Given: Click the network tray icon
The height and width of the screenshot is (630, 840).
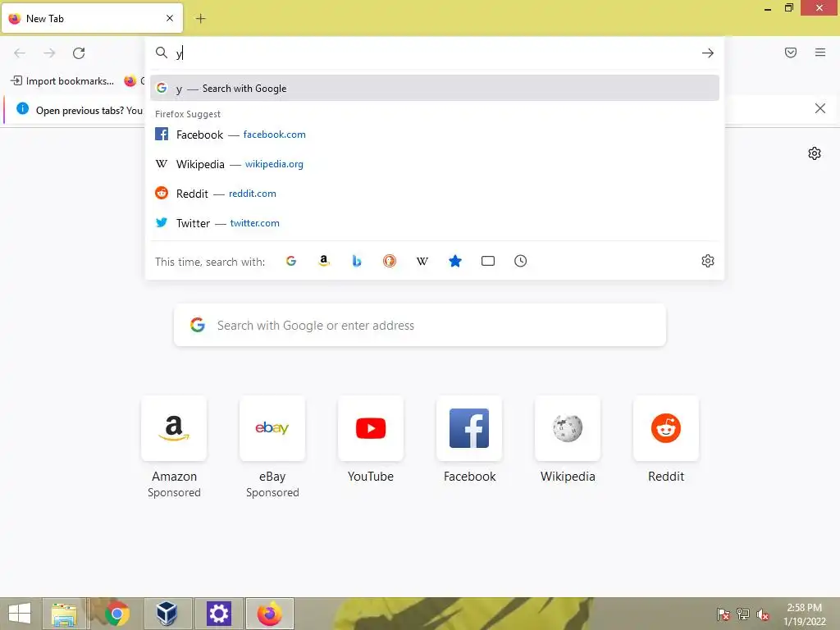Looking at the screenshot, I should (743, 614).
